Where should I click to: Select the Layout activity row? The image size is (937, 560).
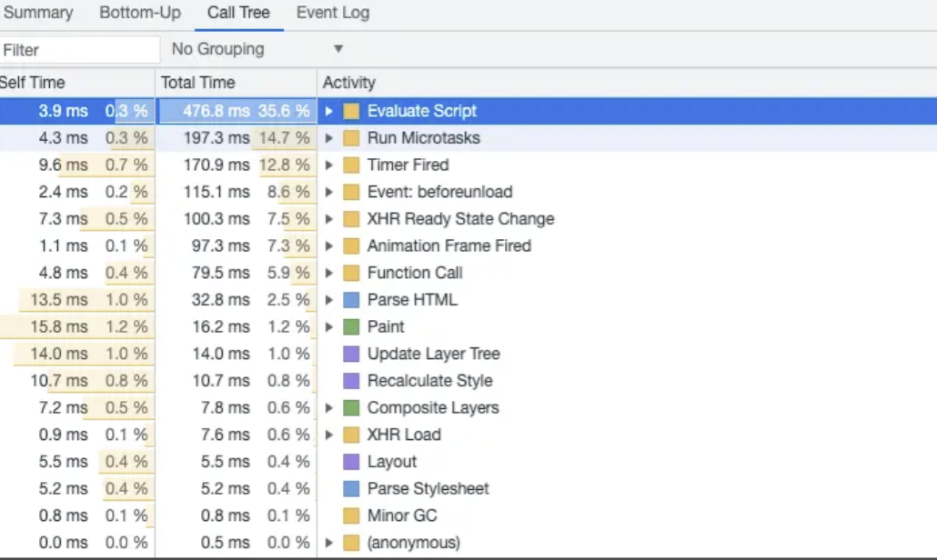(x=392, y=462)
